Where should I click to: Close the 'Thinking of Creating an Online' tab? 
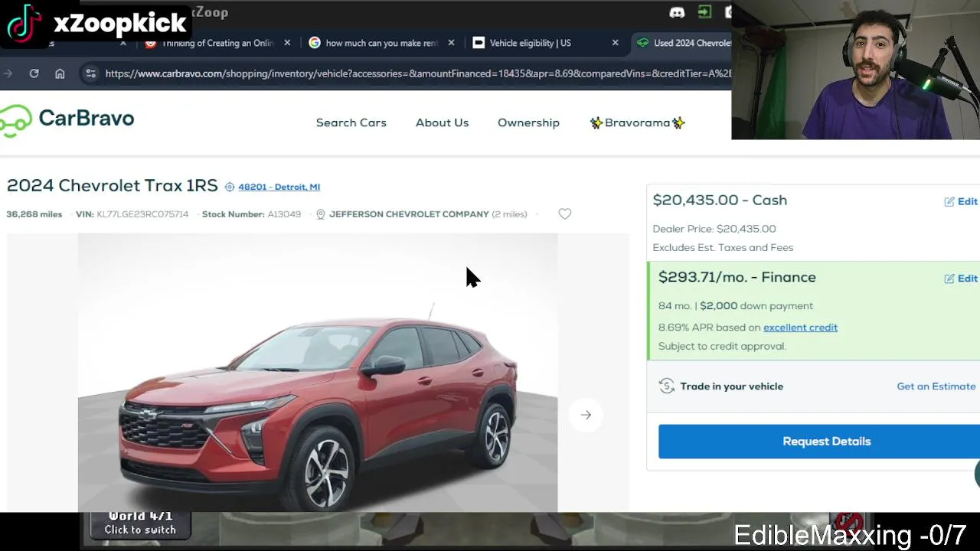click(x=287, y=43)
